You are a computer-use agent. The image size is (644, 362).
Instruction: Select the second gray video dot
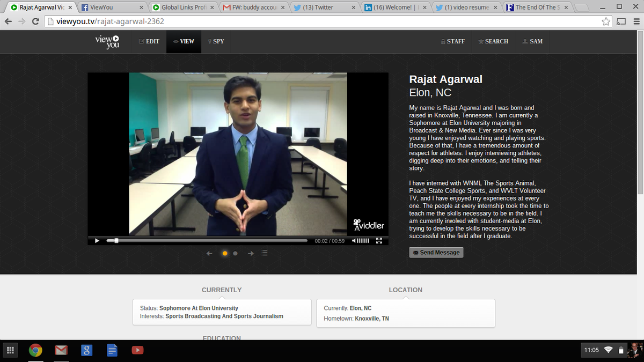tap(235, 253)
